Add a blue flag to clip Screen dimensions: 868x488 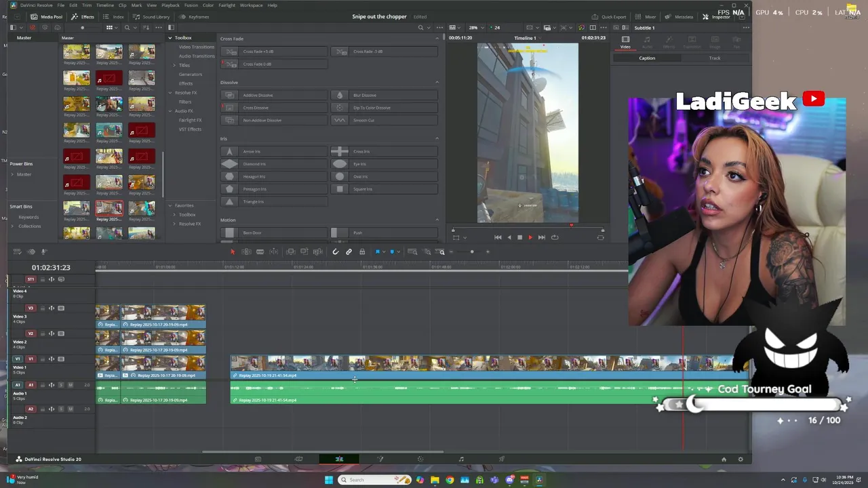[378, 252]
